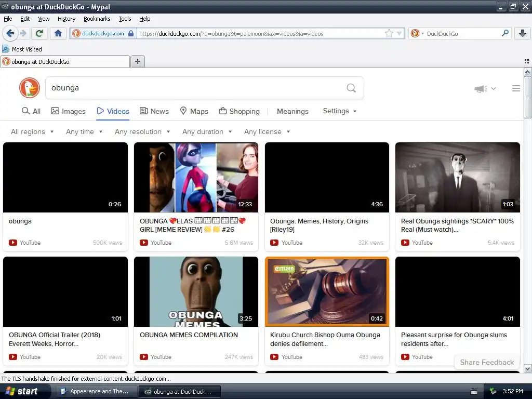Open the URL history dropdown arrow

click(x=400, y=33)
